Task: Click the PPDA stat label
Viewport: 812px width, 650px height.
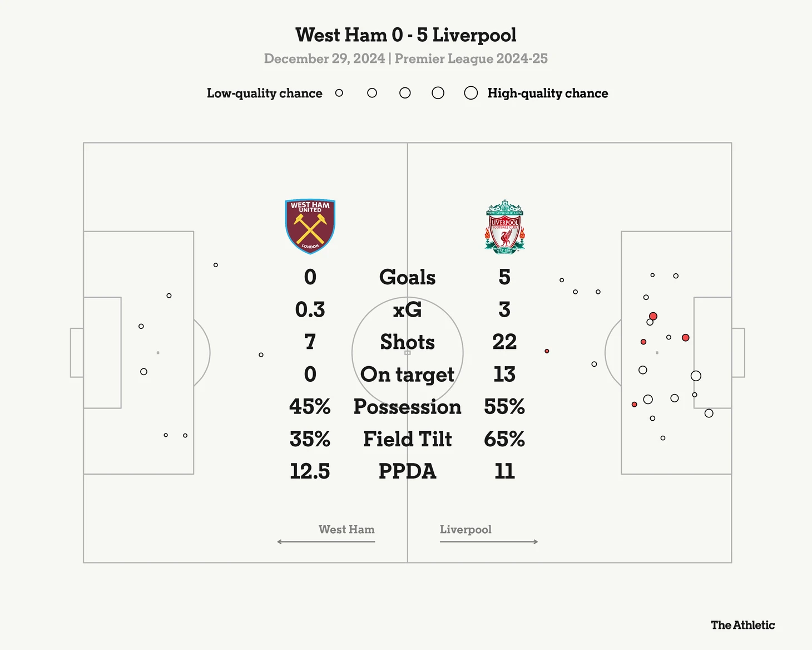Action: [x=407, y=471]
